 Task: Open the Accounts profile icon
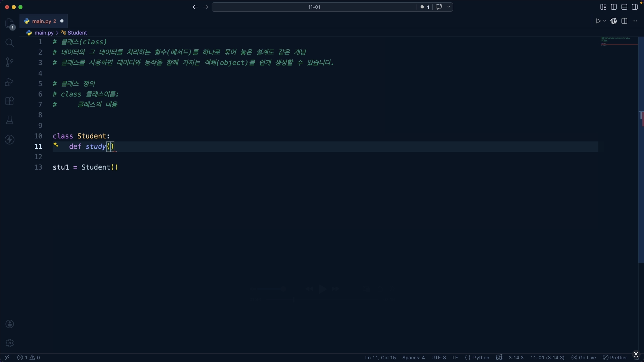(9, 324)
